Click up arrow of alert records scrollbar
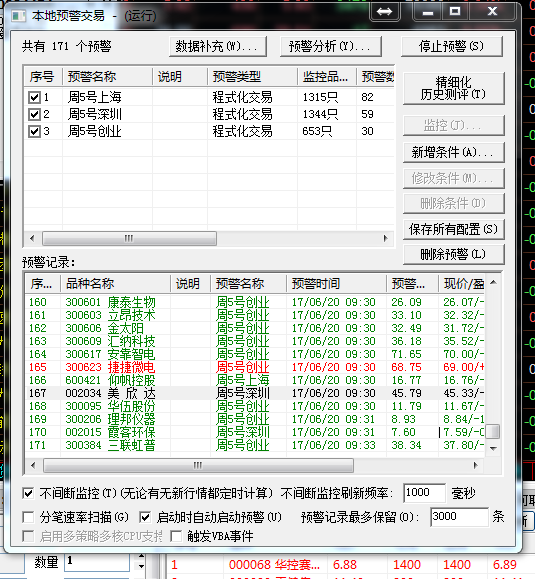This screenshot has height=579, width=535. (x=493, y=282)
